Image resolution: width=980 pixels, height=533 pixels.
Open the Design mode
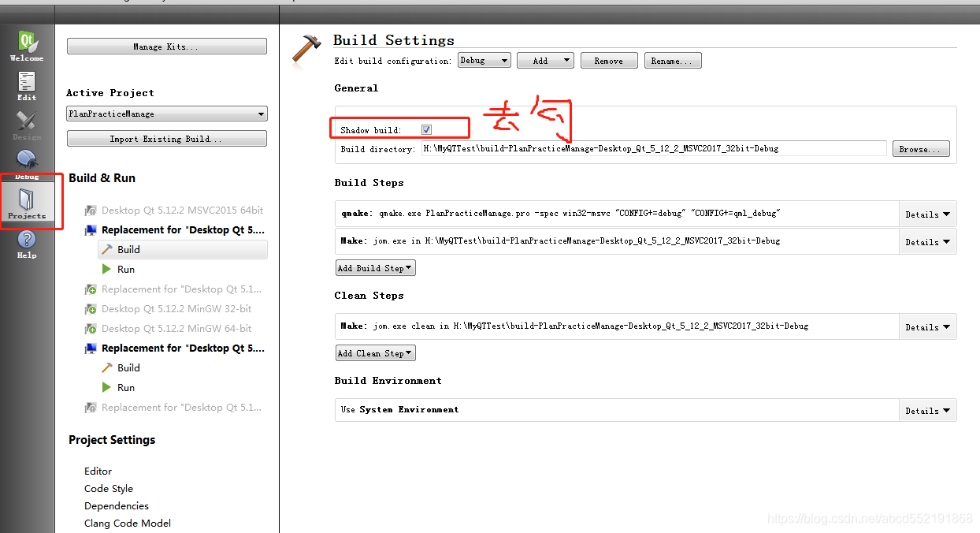(x=27, y=125)
